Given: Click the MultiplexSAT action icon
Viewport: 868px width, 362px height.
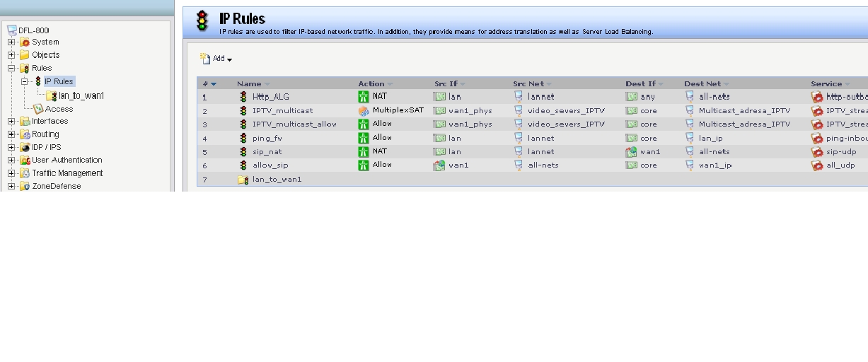Looking at the screenshot, I should point(364,110).
